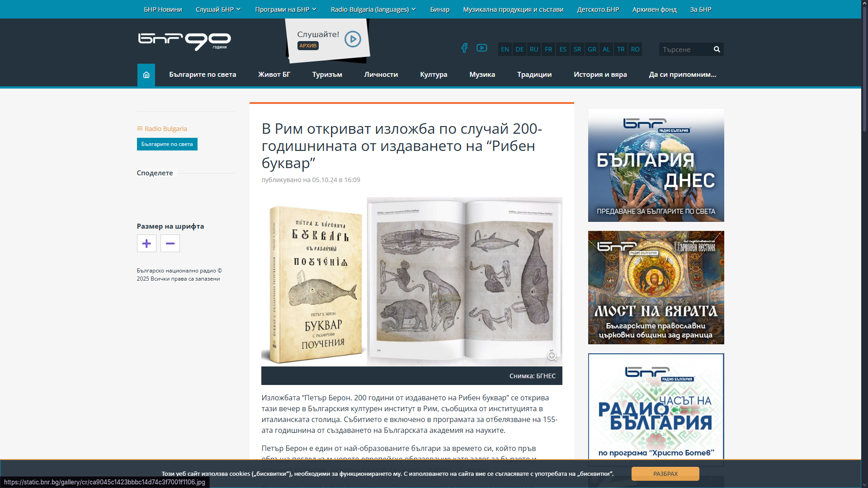
Task: Open the АРХИВ label under Слушайте!
Action: 308,46
